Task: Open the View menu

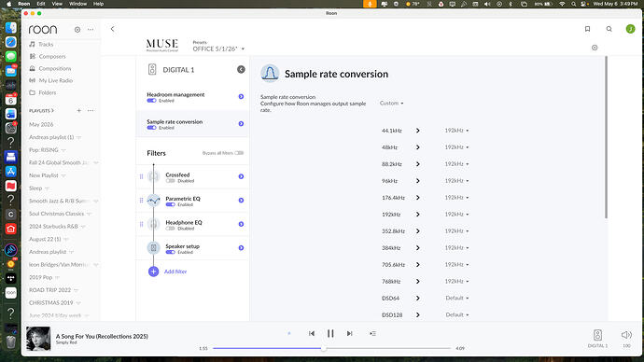Action: pyautogui.click(x=57, y=4)
